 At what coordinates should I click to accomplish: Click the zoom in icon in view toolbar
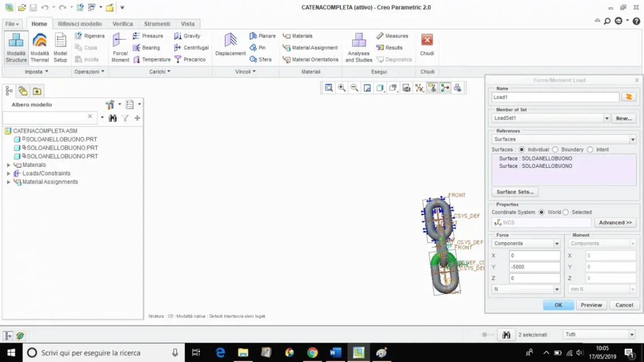[x=342, y=88]
